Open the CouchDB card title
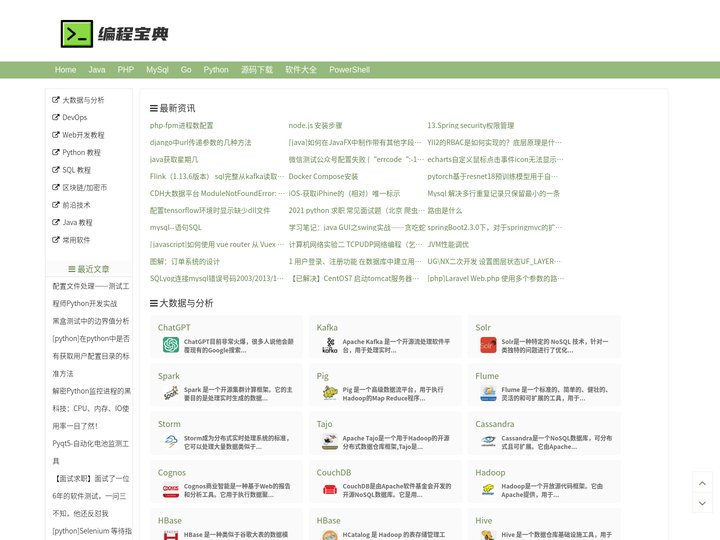This screenshot has height=540, width=720. point(334,472)
